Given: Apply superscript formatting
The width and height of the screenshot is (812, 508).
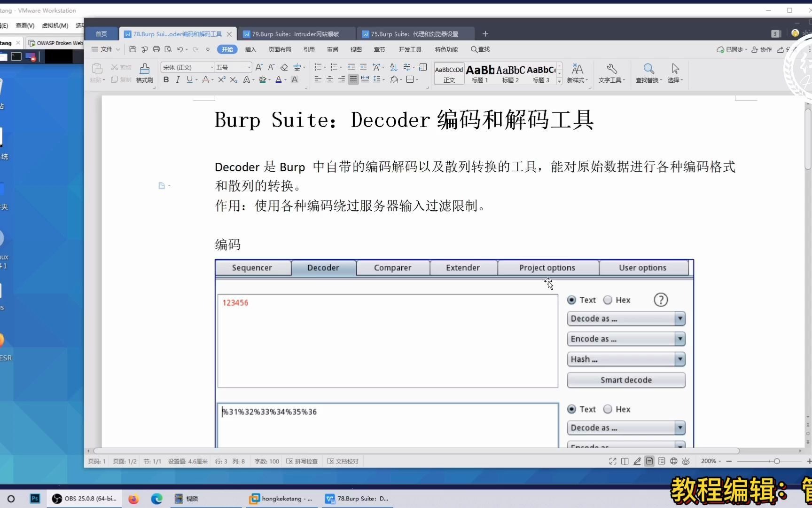Looking at the screenshot, I should click(x=221, y=80).
